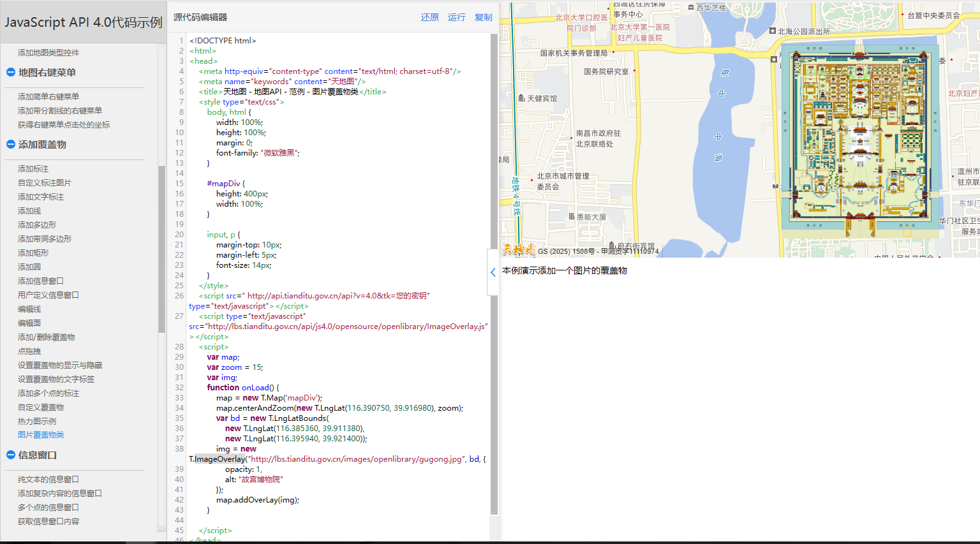The width and height of the screenshot is (980, 544).
Task: Select the 添加矩形 example
Action: (x=33, y=253)
